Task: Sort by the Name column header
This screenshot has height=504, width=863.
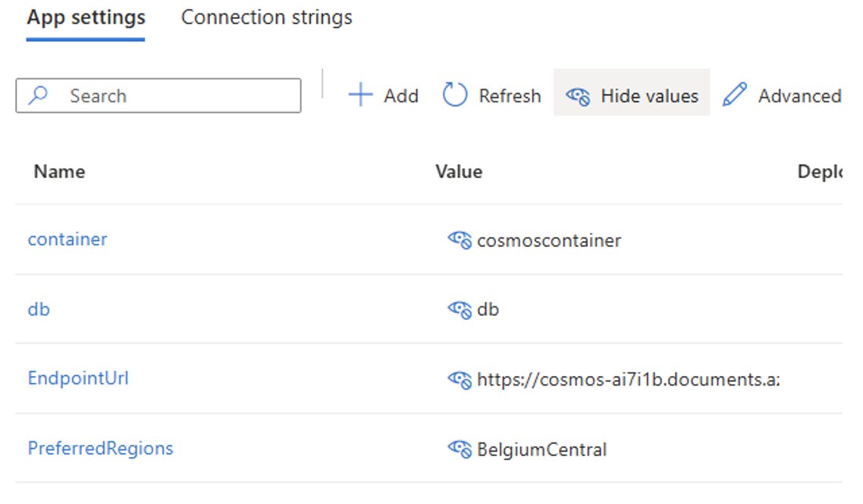Action: click(x=59, y=171)
